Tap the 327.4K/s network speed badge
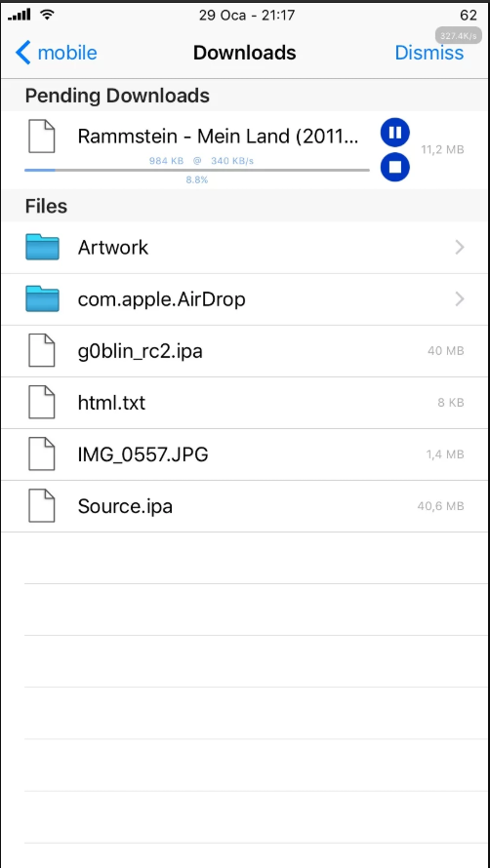This screenshot has width=490, height=868. pos(455,36)
